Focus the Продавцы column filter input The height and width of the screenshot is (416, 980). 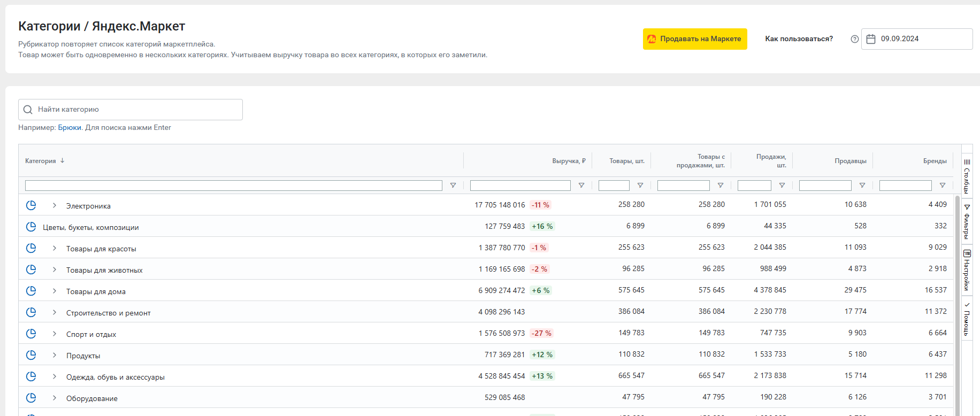[x=825, y=186]
